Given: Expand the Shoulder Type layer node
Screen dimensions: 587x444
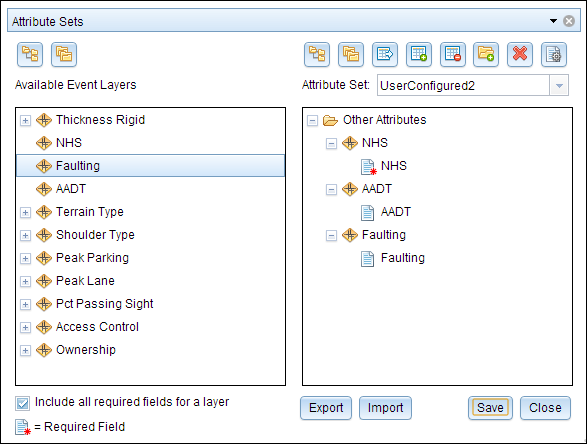Looking at the screenshot, I should click(25, 235).
